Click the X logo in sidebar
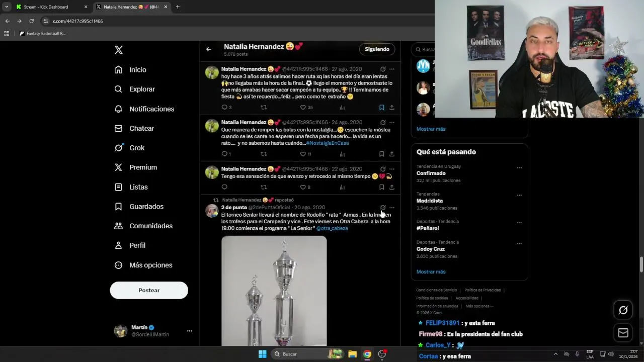 [119, 50]
